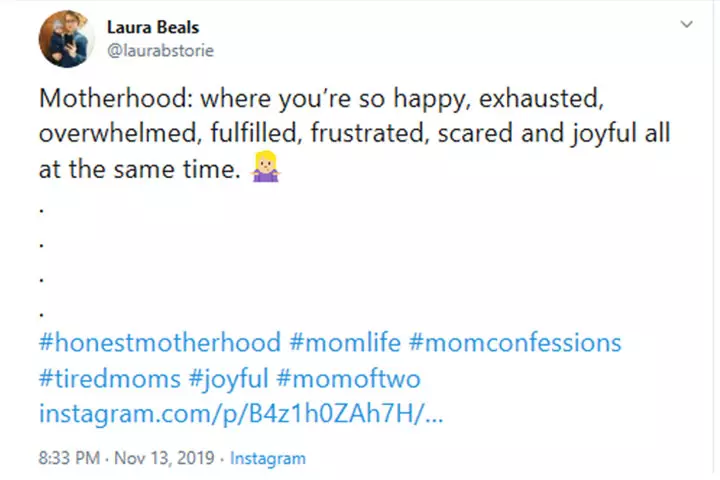Open the #momlife hashtag
Viewport: 720px width, 480px height.
pos(344,343)
